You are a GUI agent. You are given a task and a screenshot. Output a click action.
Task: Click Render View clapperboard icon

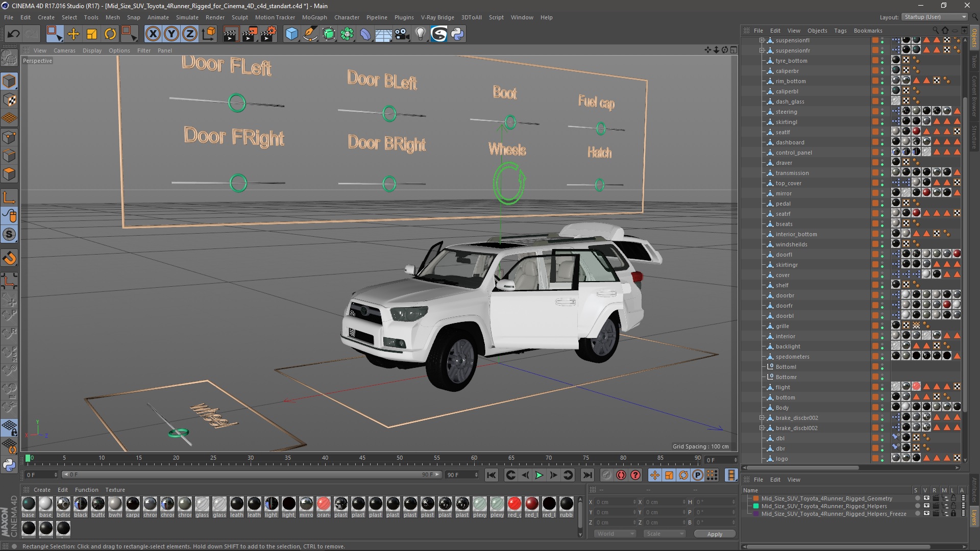pyautogui.click(x=231, y=34)
